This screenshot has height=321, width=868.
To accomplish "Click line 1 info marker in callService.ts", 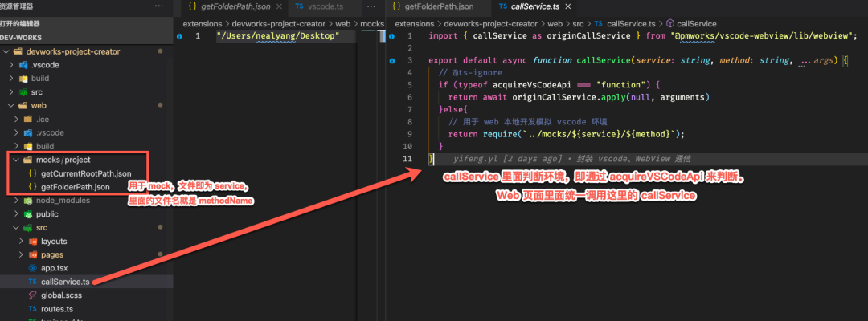I will 392,36.
